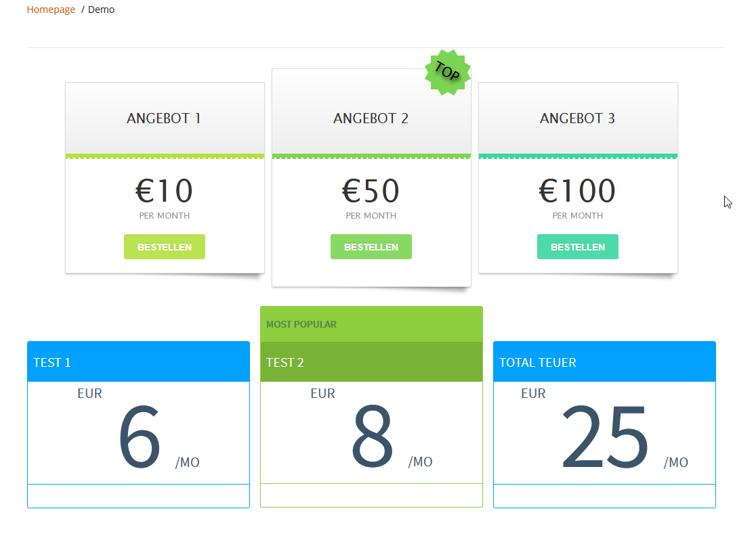Open the Homepage breadcrumb link
Viewport: 756px width, 534px height.
coord(51,9)
